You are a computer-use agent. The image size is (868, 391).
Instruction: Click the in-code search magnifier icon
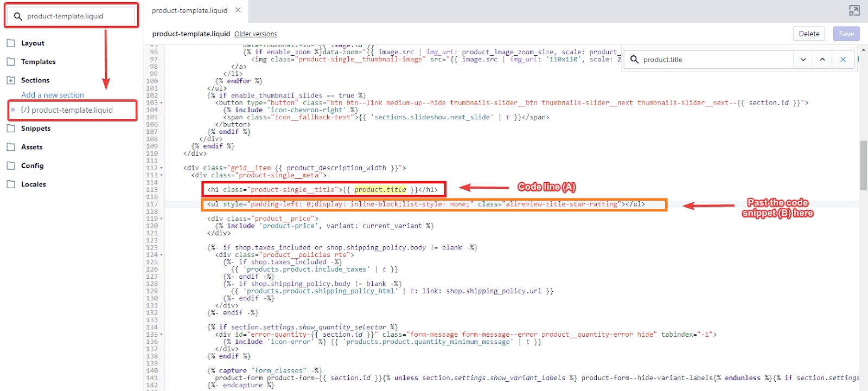click(634, 60)
